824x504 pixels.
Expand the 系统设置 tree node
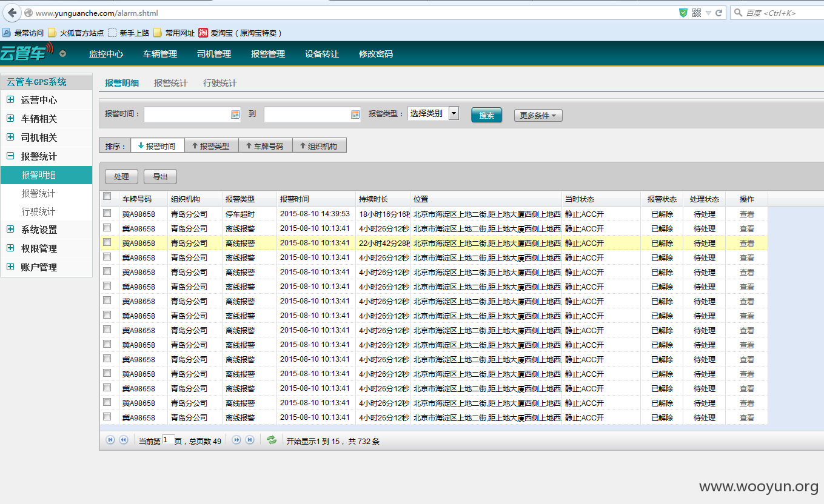coord(10,230)
